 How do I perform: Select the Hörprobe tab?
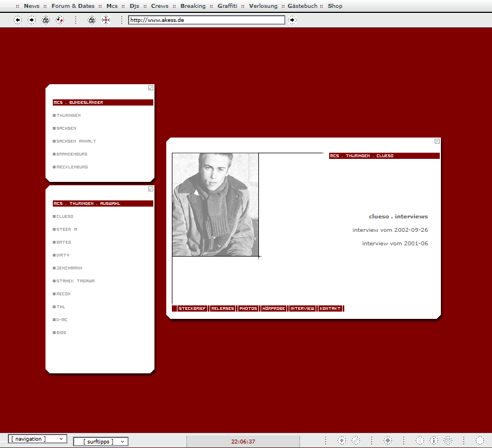(x=274, y=309)
